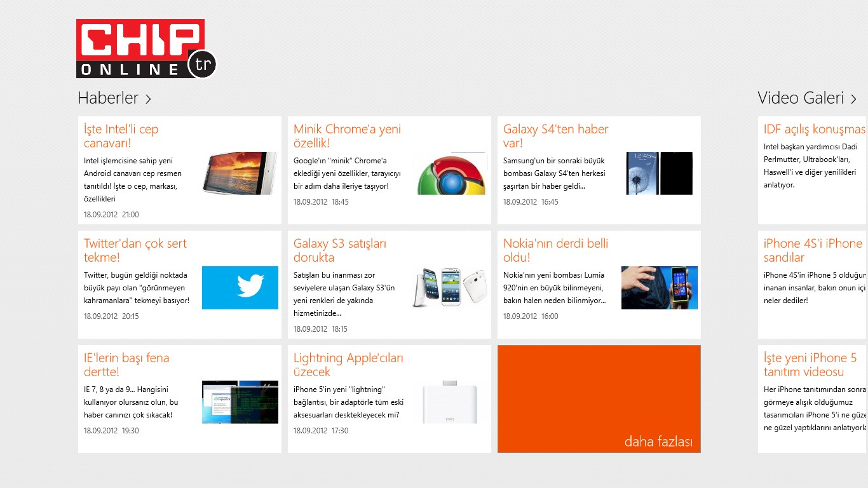Open 'IDF açılış konuşması' video tile

click(813, 130)
